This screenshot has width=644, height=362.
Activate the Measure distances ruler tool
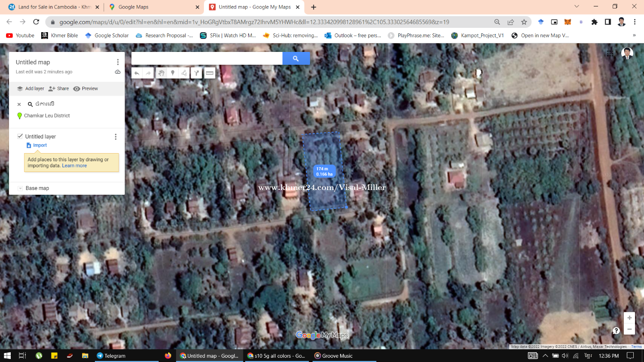[210, 73]
